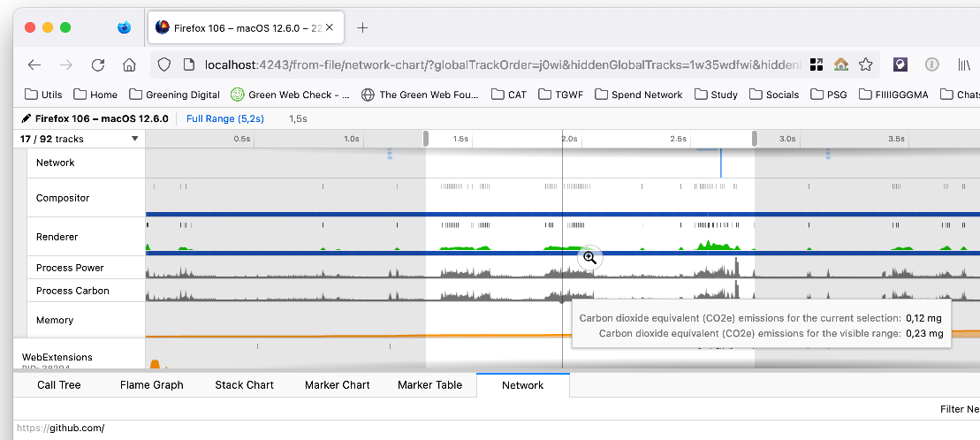Screen dimensions: 980x440
Task: Close the Firefox 106 profiler tab
Action: [x=330, y=27]
